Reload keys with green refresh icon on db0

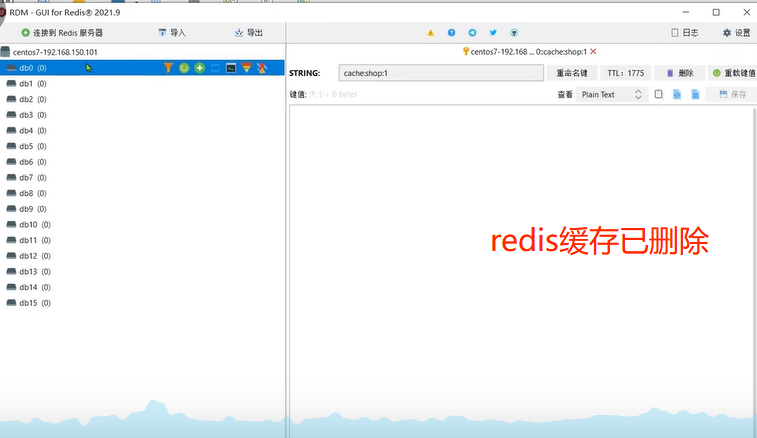click(184, 68)
